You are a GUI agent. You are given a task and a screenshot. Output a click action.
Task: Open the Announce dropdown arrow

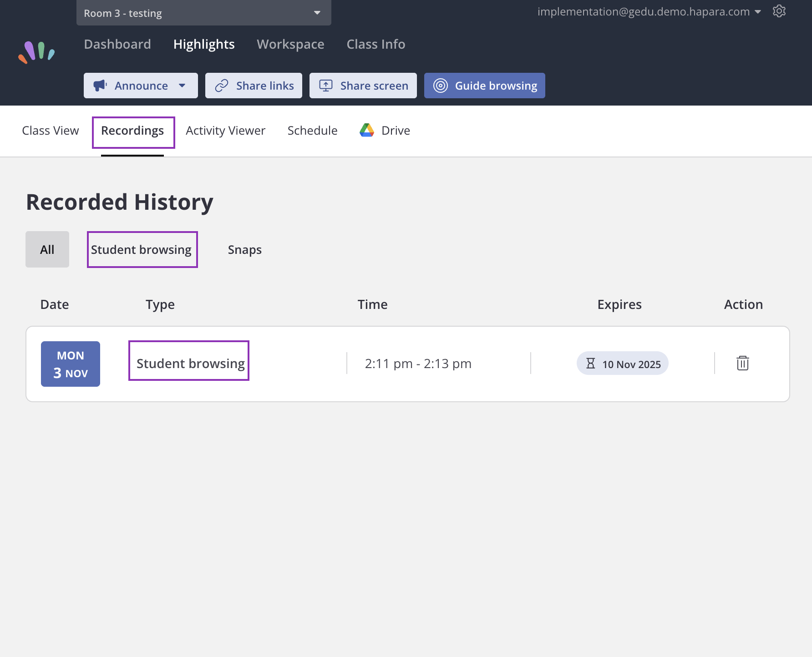(182, 86)
